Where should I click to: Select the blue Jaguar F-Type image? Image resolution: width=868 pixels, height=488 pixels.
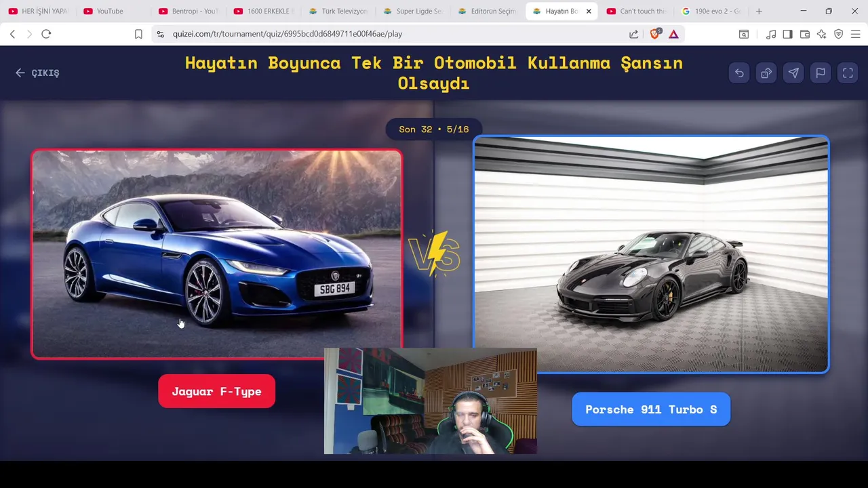point(216,254)
